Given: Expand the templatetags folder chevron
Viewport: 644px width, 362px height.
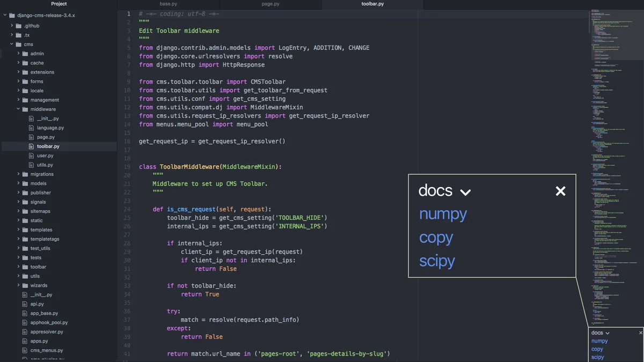Looking at the screenshot, I should [18, 239].
